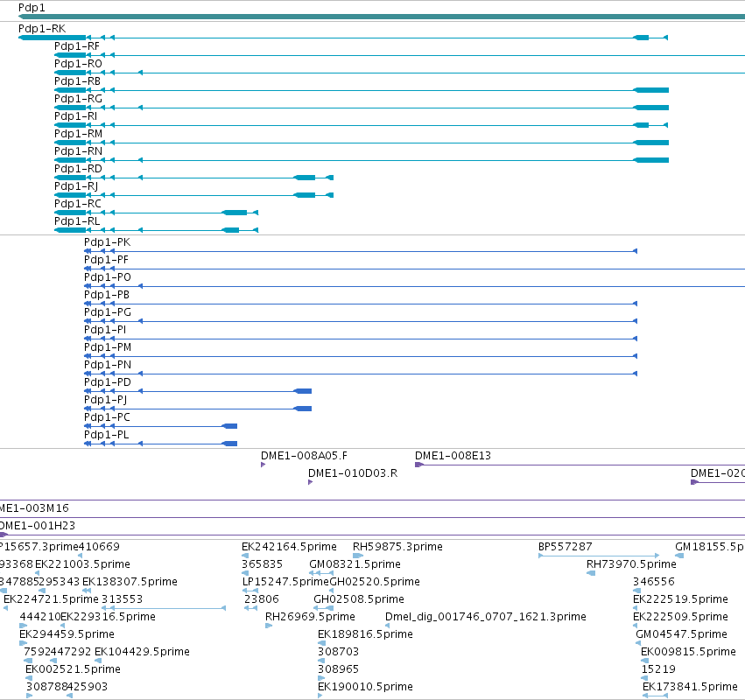This screenshot has height=700, width=745.
Task: Select the Pdp1-PJ protein label
Action: click(x=105, y=400)
